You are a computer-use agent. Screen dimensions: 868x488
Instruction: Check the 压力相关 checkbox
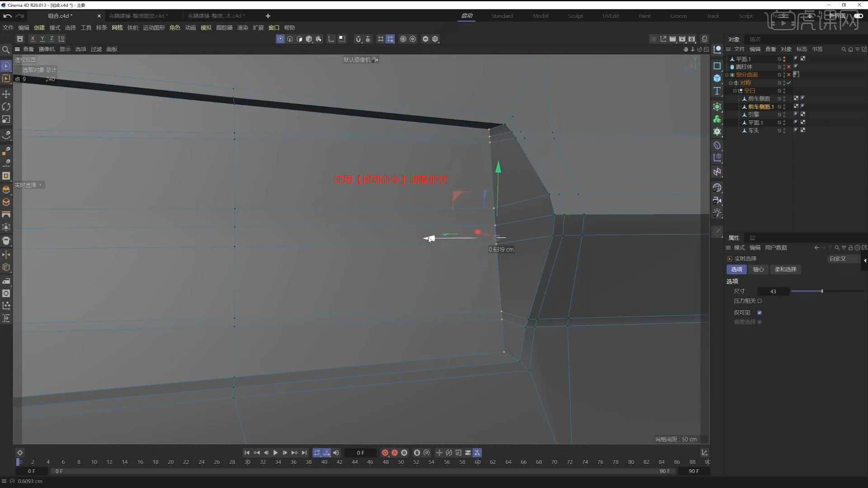pyautogui.click(x=759, y=301)
